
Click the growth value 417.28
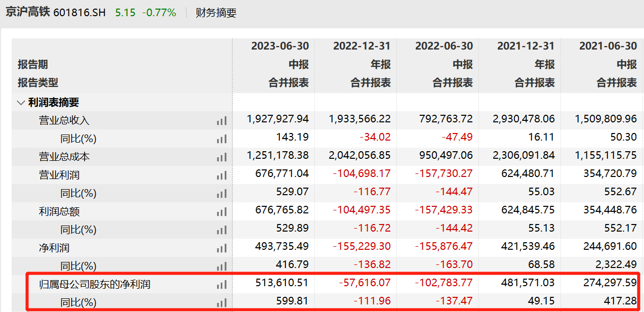(x=621, y=301)
